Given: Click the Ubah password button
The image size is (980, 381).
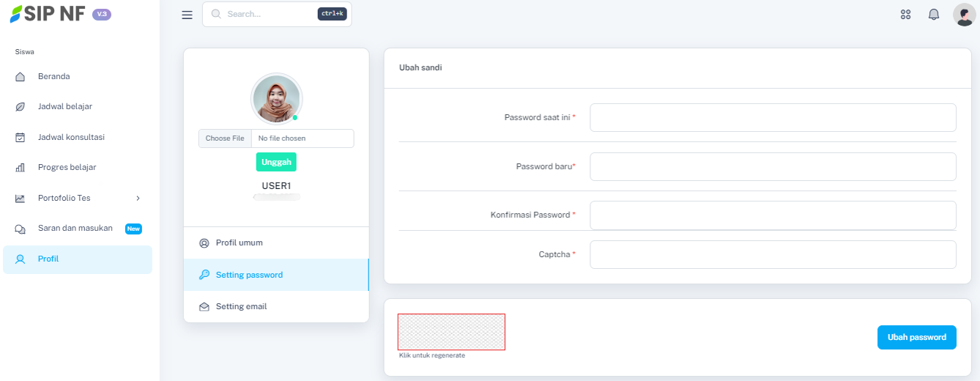Looking at the screenshot, I should pos(916,337).
